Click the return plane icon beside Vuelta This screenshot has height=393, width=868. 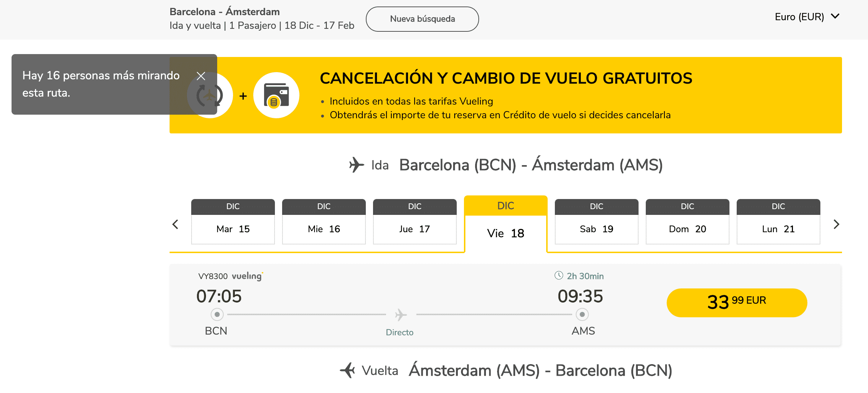click(x=348, y=370)
